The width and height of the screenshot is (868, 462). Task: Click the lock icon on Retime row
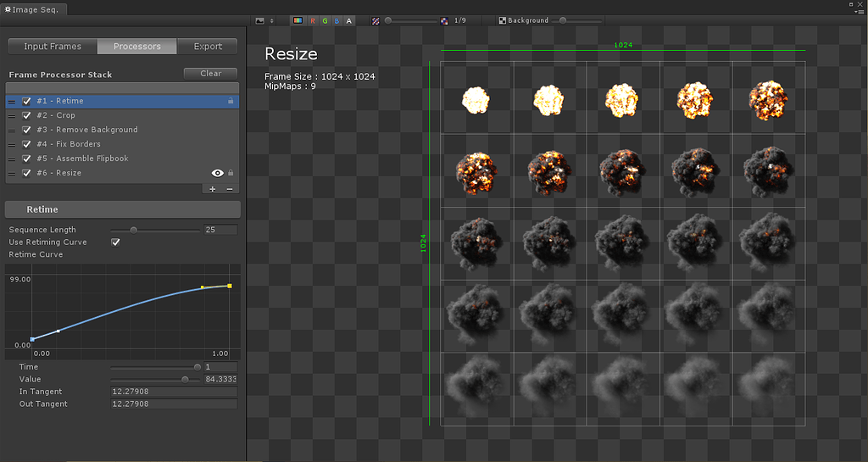tap(231, 101)
